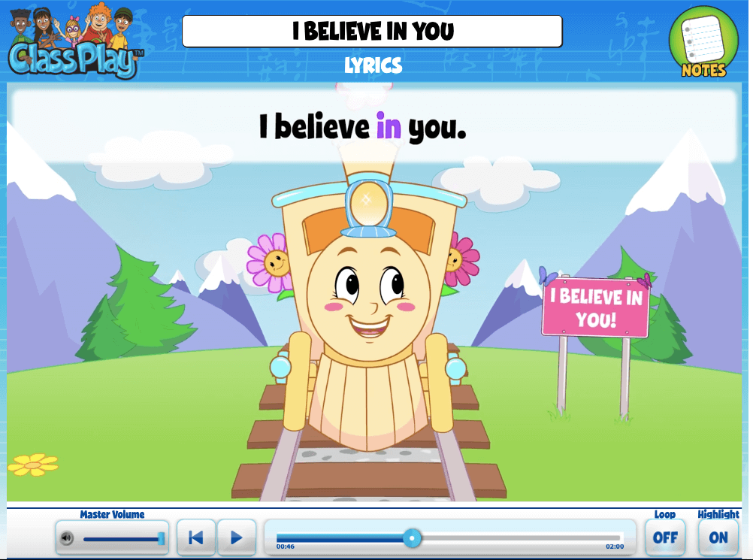
Task: Click the LYRICS heading
Action: pyautogui.click(x=373, y=65)
